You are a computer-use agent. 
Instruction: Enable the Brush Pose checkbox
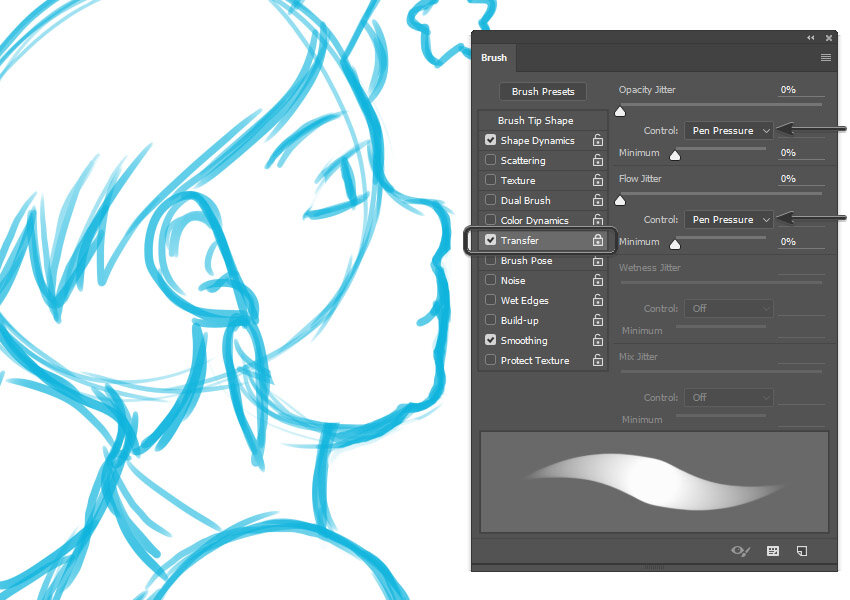click(491, 261)
